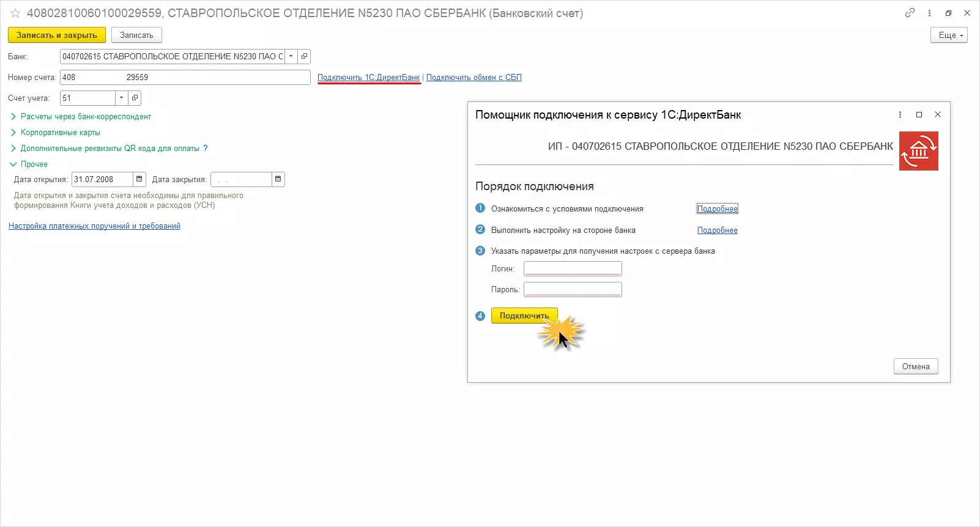Copy link to bank account form
Screen dimensions: 980x527
[910, 13]
